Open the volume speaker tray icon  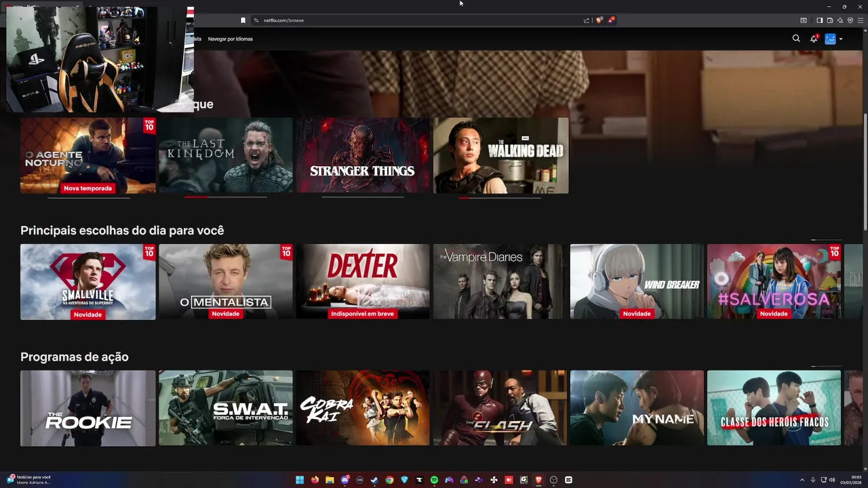832,480
